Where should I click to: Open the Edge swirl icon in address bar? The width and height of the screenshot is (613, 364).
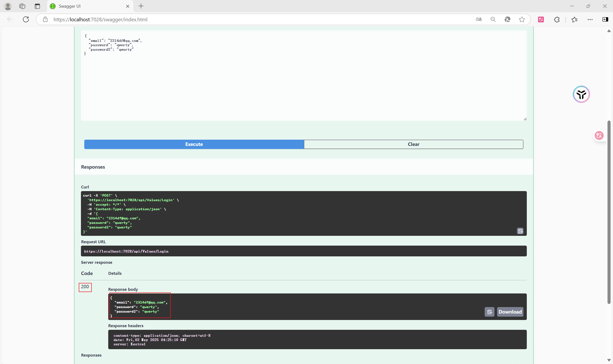click(507, 19)
